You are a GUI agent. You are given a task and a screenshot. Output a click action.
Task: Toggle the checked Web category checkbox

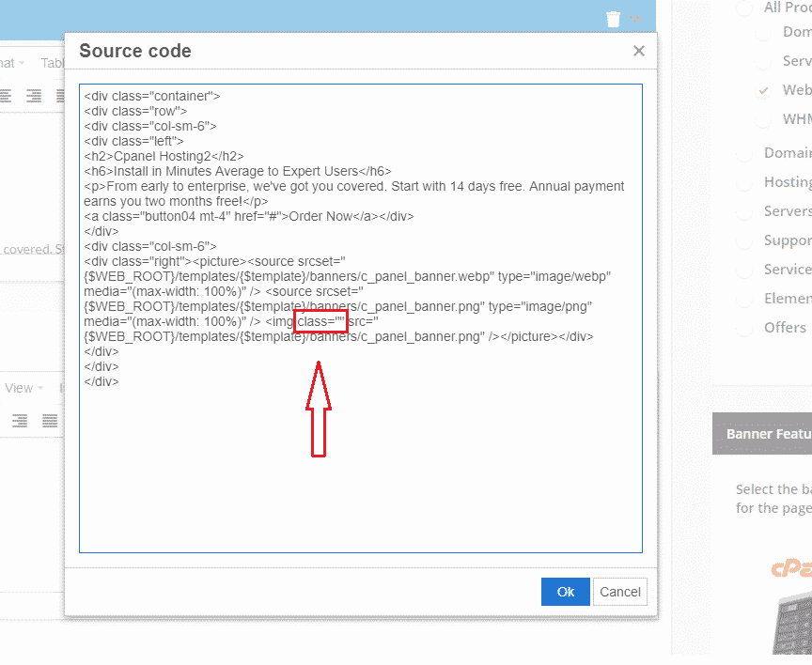coord(765,90)
